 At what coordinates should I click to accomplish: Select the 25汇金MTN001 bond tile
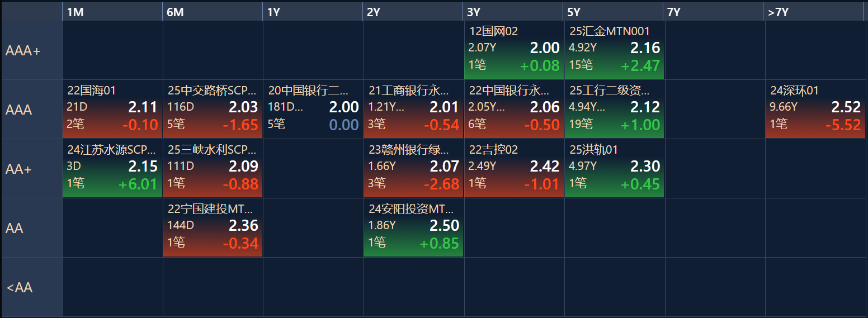614,51
